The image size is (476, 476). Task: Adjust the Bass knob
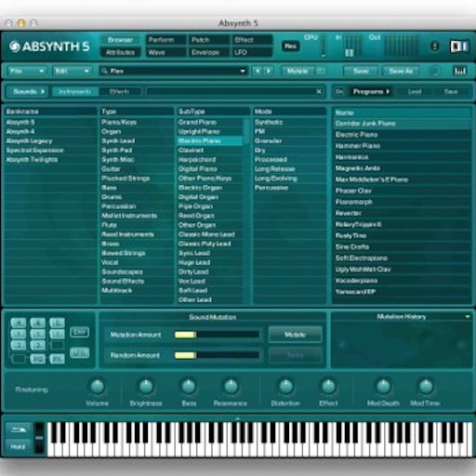click(x=189, y=387)
